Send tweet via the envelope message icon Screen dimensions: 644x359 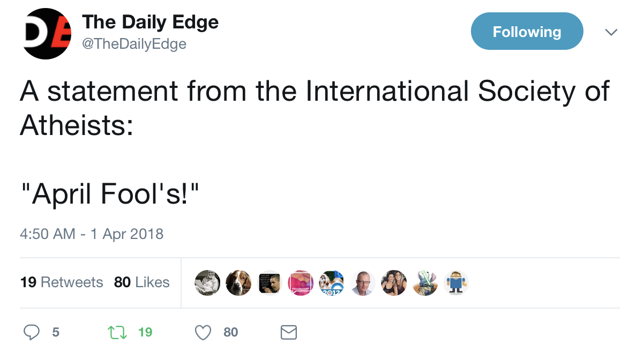(x=289, y=332)
